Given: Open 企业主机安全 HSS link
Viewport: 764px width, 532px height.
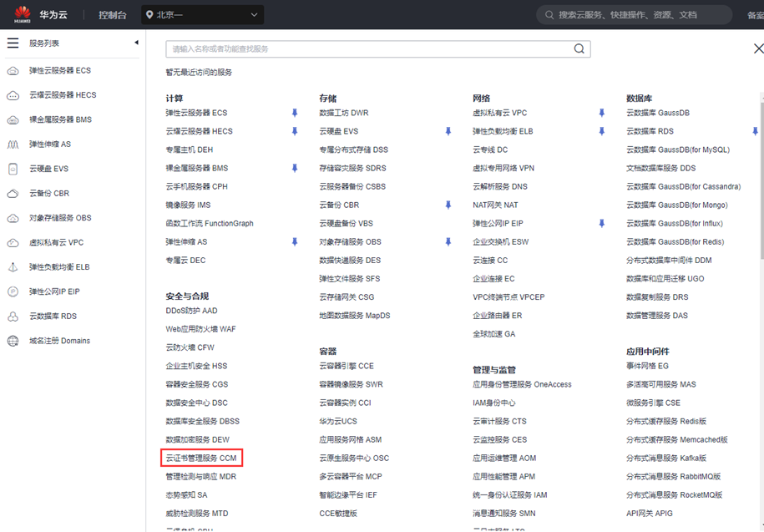Looking at the screenshot, I should (196, 367).
